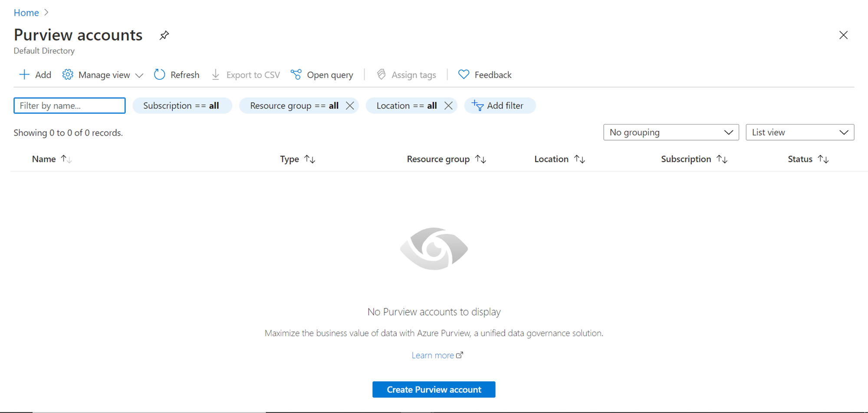
Task: Click the Name column header
Action: click(44, 159)
